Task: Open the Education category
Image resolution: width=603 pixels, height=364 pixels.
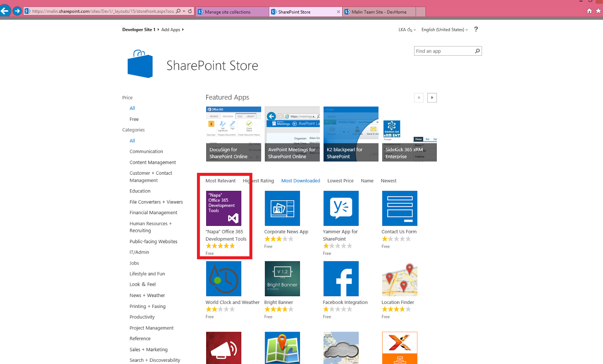Action: click(x=140, y=191)
